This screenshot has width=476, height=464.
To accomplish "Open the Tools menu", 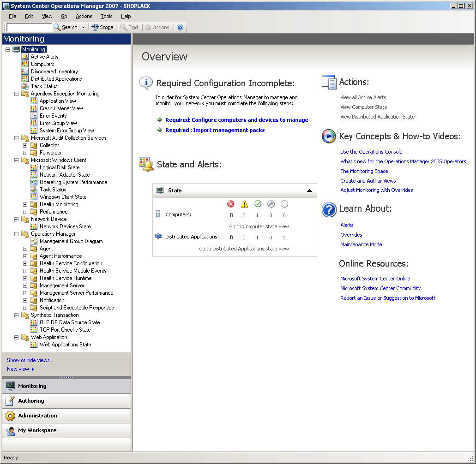I will coord(107,16).
